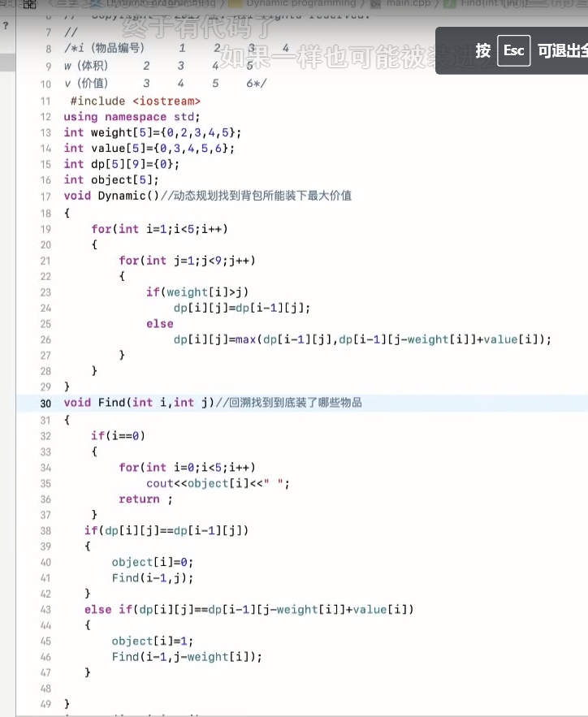Viewport: 588px width, 717px height.
Task: Click the Esc key hint in fullscreen overlay
Action: pos(513,50)
